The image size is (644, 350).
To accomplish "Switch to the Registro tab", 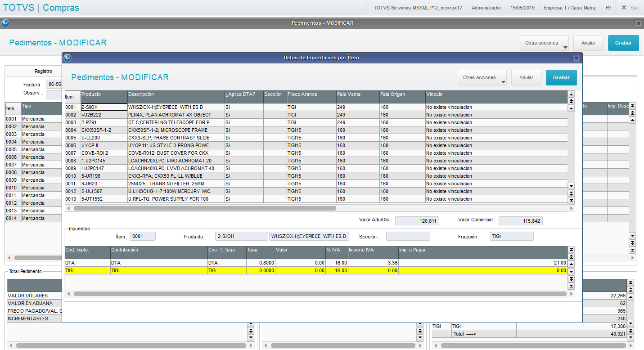I will tap(44, 71).
